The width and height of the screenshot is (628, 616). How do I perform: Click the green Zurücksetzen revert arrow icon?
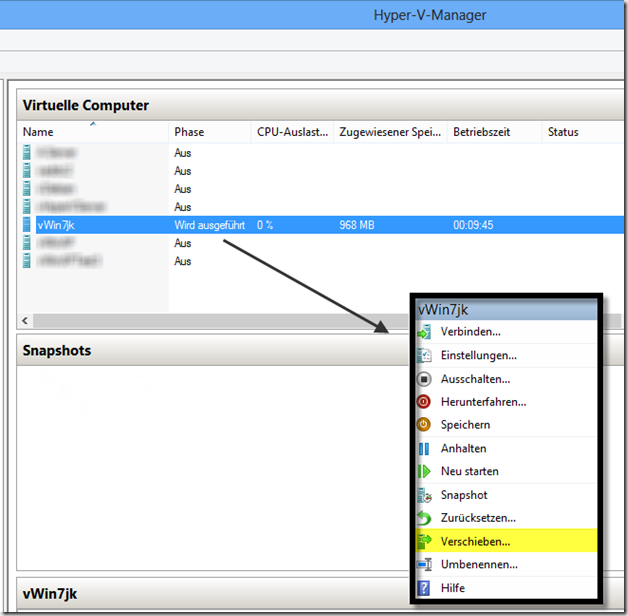click(424, 518)
